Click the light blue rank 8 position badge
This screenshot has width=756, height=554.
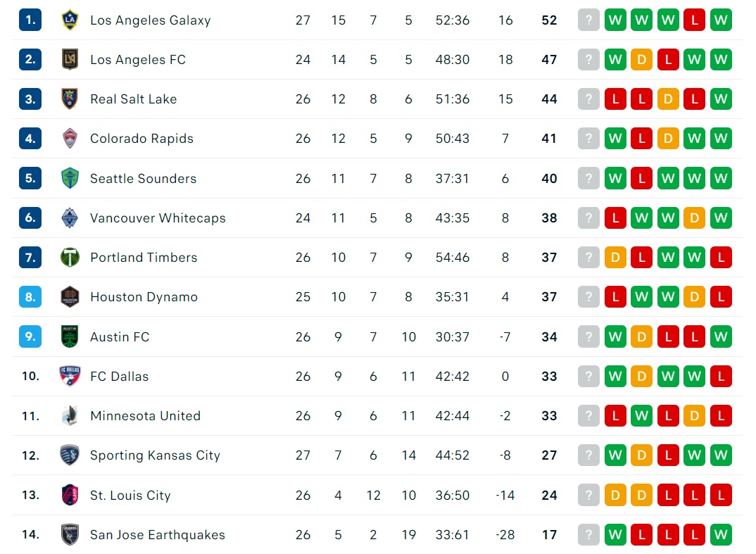[30, 296]
